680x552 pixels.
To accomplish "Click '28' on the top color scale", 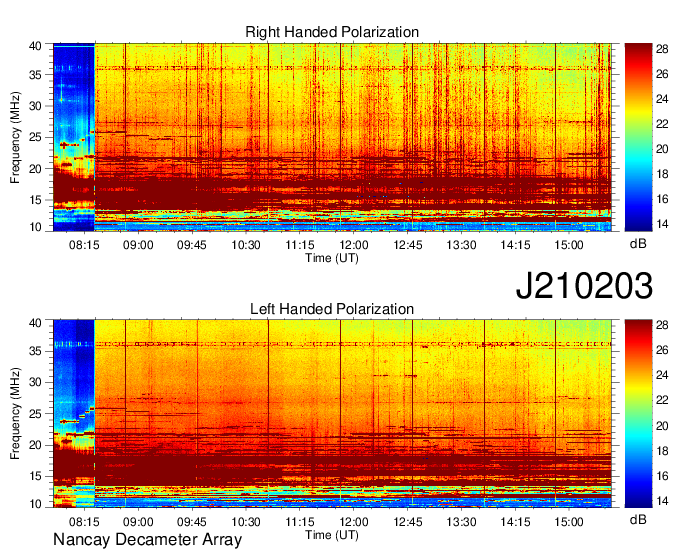I will pos(662,49).
